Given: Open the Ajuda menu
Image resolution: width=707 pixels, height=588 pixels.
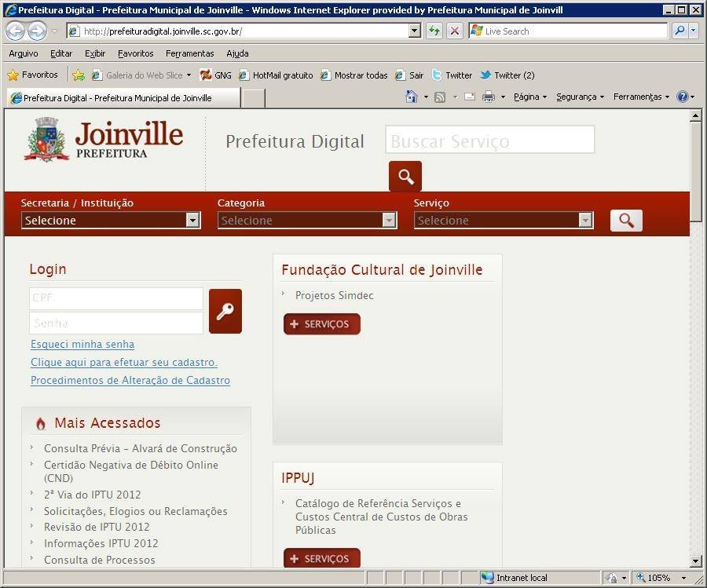Looking at the screenshot, I should [237, 53].
